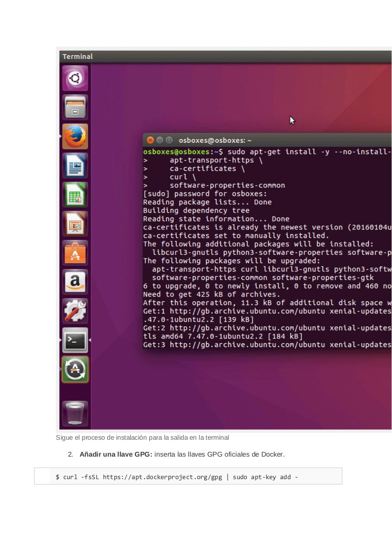The image size is (392, 554).
Task: Launch the Amazon shortcut
Action: click(x=75, y=282)
